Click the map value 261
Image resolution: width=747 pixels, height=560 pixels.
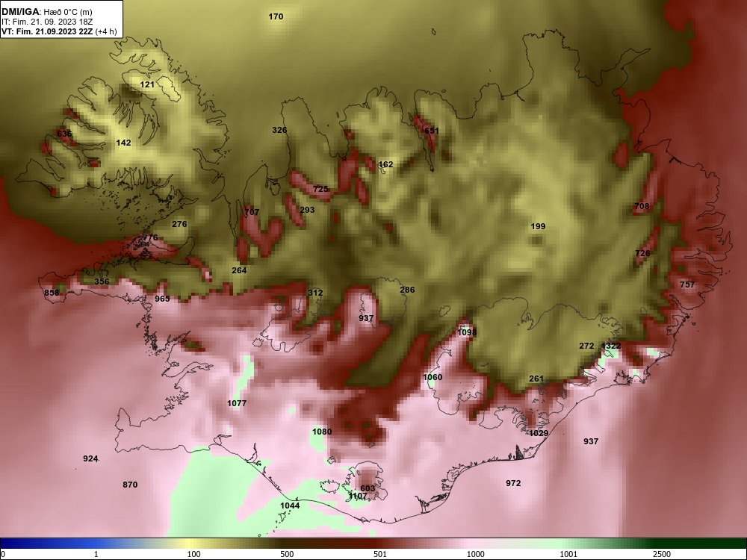pos(536,379)
